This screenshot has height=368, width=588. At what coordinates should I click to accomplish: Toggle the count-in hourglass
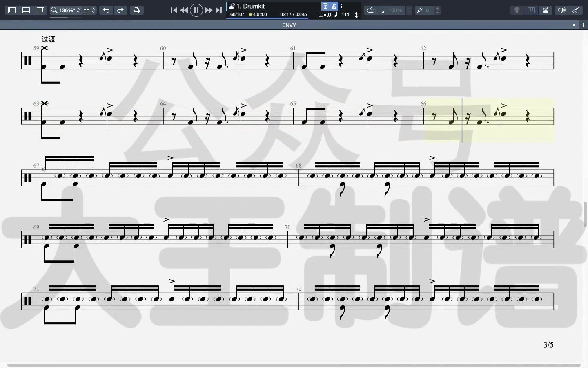pos(325,6)
